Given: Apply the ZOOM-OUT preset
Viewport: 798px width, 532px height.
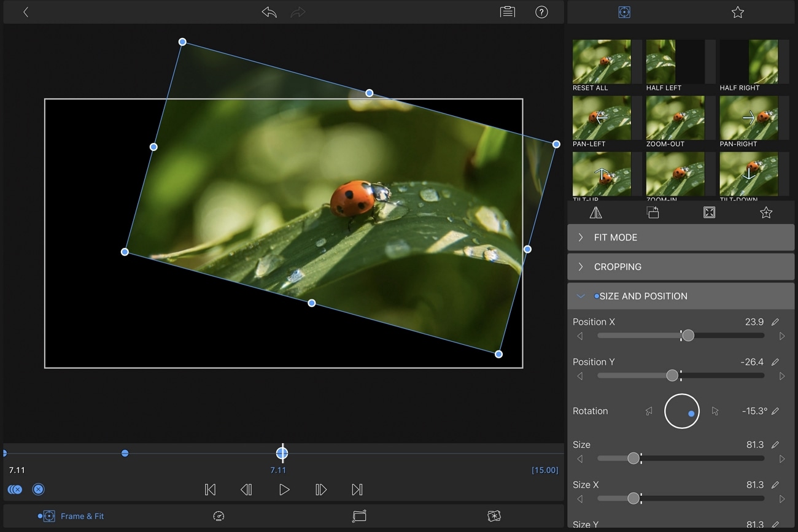Looking at the screenshot, I should 675,118.
